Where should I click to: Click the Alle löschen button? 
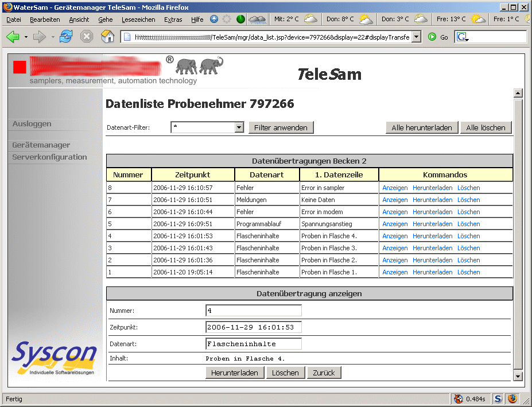[x=486, y=127]
